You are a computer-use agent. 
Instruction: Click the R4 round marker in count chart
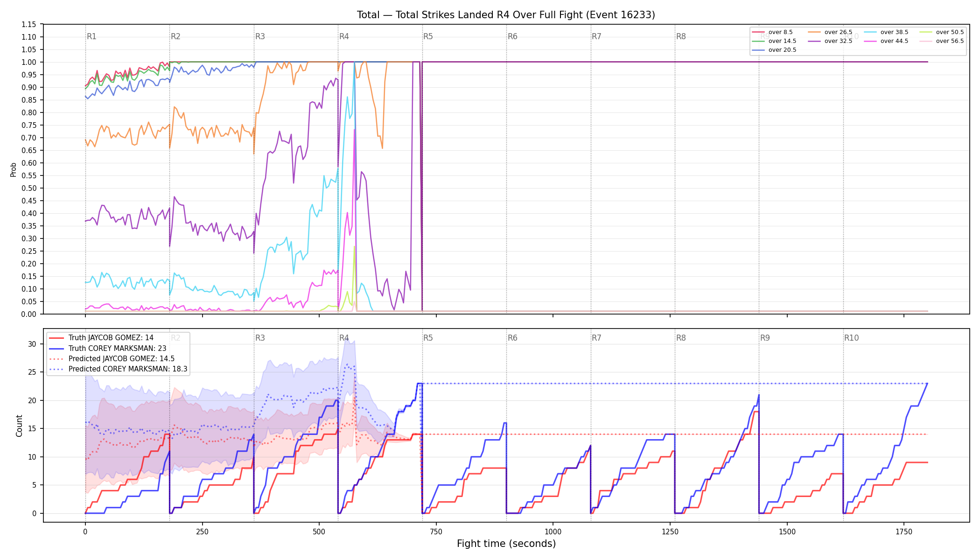coord(344,338)
